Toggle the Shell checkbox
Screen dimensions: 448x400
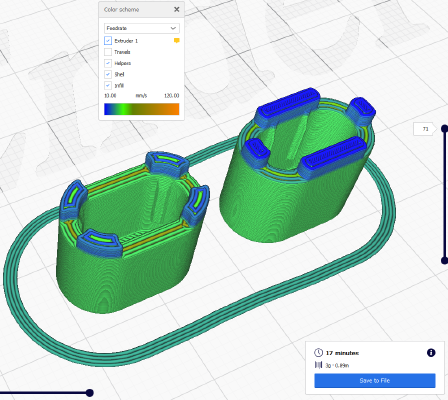108,74
